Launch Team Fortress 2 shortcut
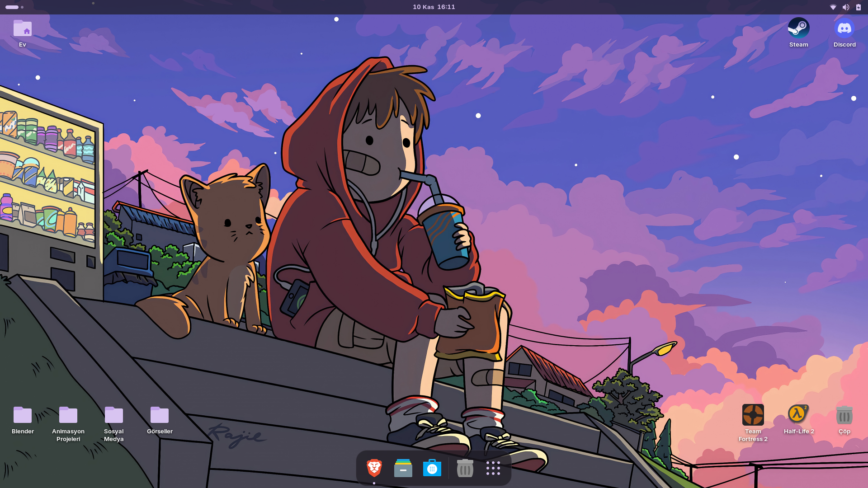 coord(753,415)
